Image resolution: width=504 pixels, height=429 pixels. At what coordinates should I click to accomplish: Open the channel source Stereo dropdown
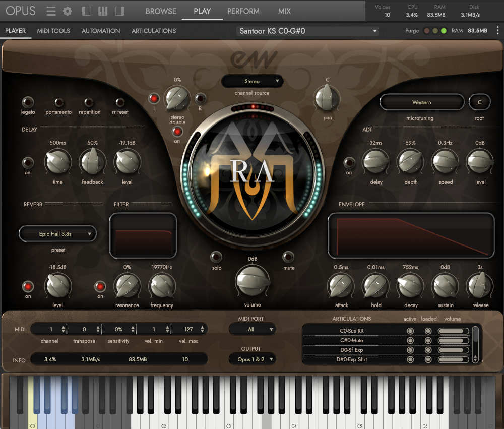253,81
